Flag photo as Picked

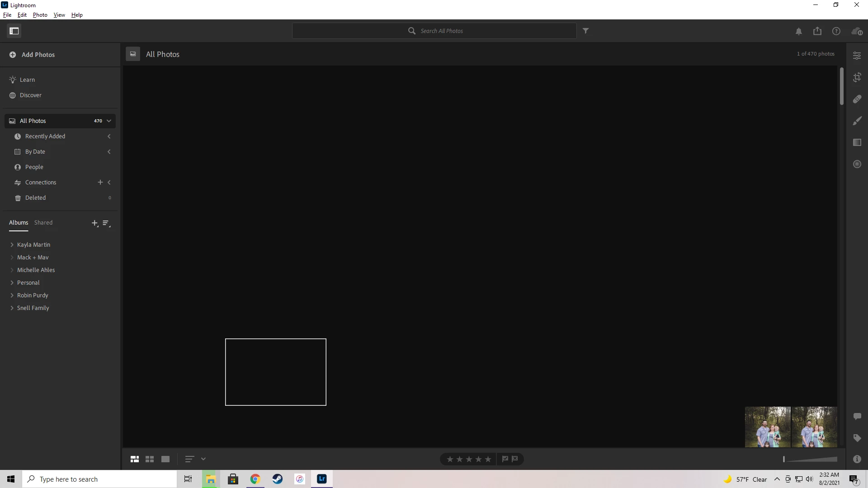[x=505, y=459]
